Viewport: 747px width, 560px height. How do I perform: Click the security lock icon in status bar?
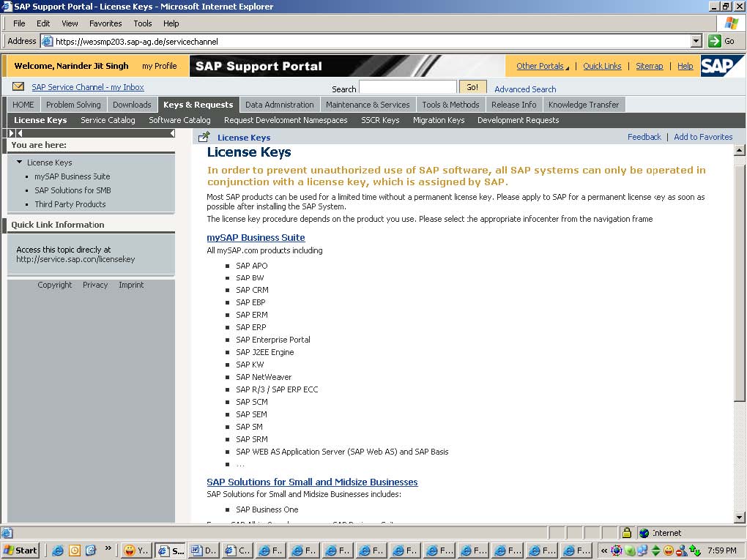[627, 532]
